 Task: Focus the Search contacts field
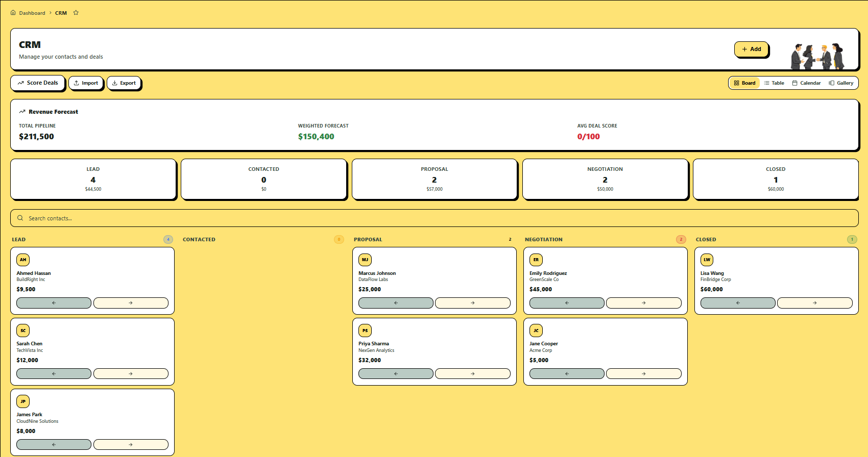click(x=435, y=218)
